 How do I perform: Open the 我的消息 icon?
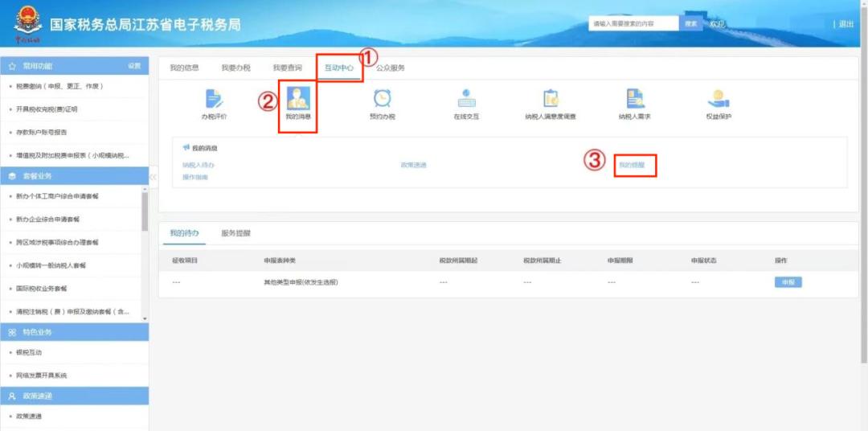[298, 99]
